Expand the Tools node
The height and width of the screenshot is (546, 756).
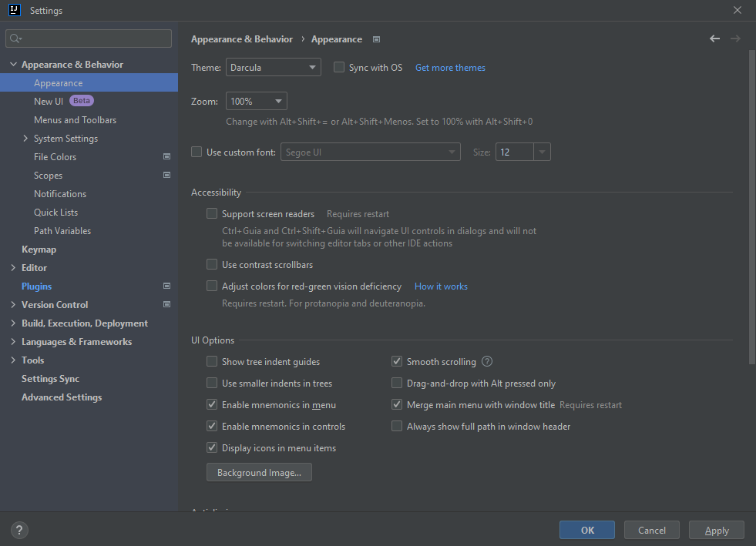coord(14,360)
